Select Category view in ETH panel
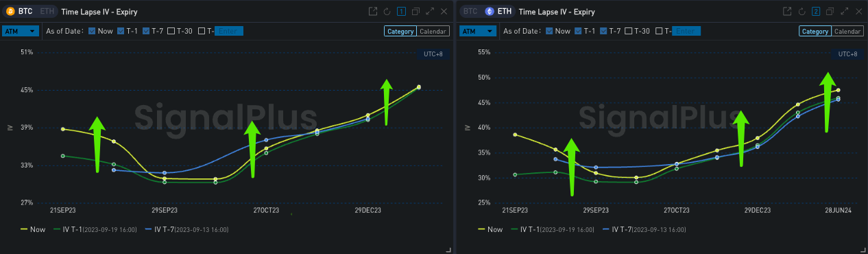 (815, 31)
